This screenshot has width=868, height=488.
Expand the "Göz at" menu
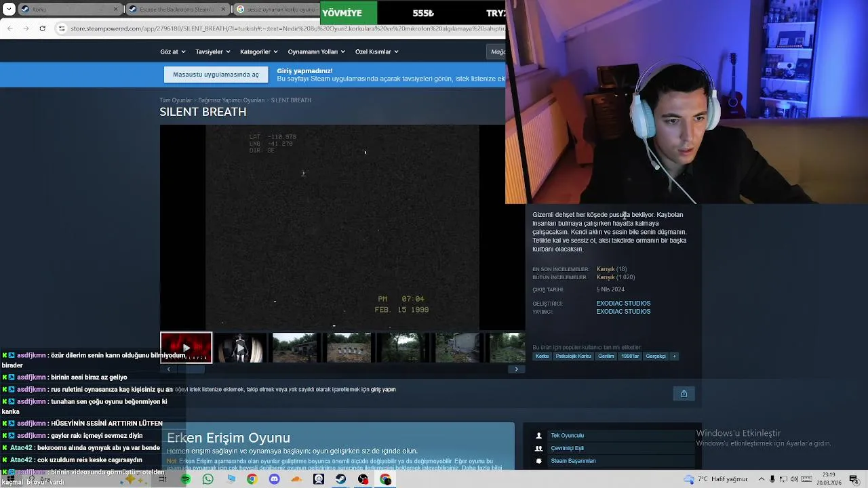(173, 52)
